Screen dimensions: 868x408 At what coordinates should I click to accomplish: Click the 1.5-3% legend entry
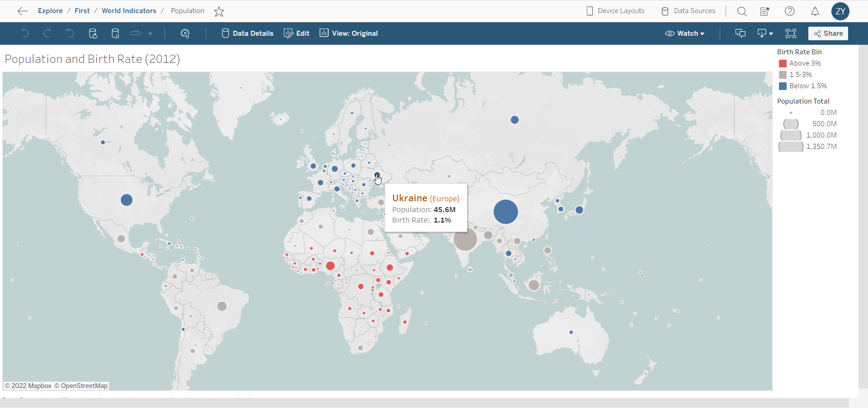(783, 75)
